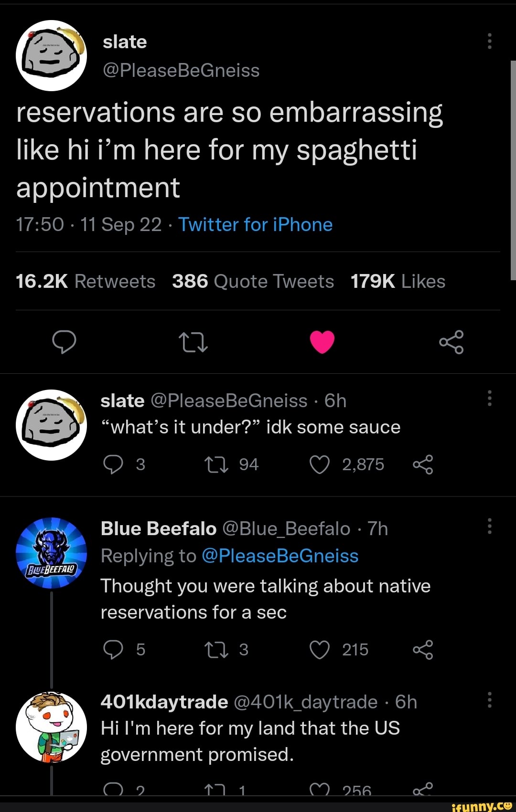
Task: Reply to Blue Beefalo's tweet
Action: (x=113, y=650)
